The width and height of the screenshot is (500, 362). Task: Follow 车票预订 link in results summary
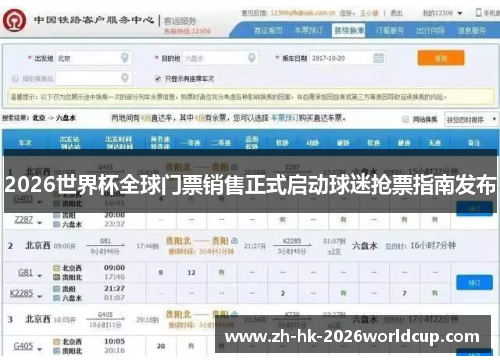pos(284,118)
